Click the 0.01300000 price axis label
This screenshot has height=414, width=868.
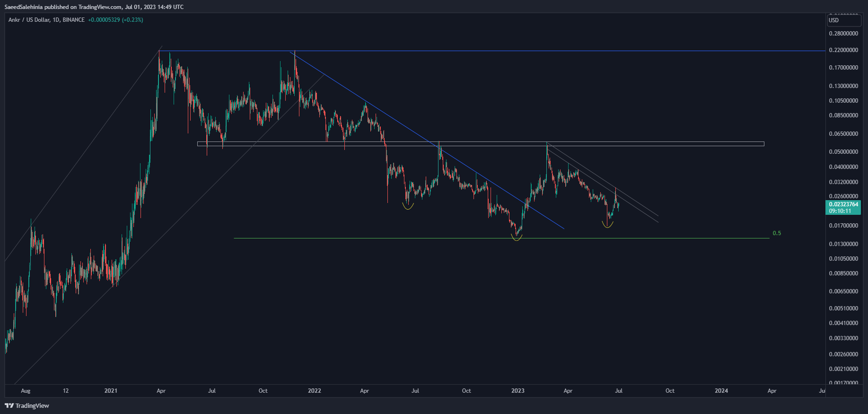click(x=843, y=244)
